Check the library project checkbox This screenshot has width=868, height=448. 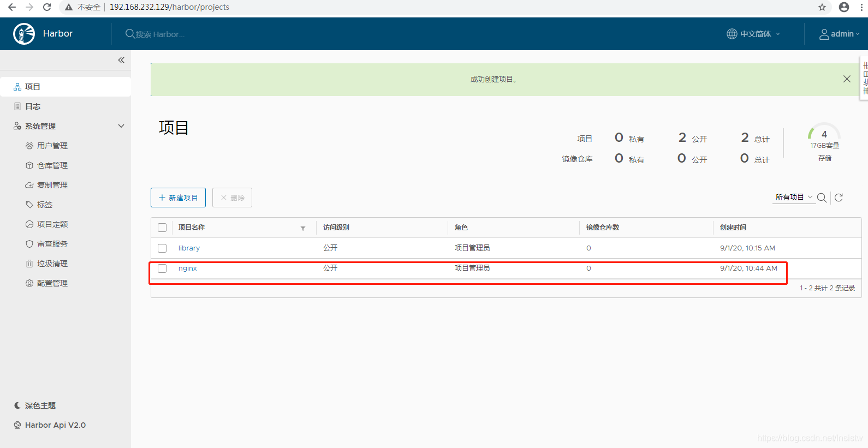coord(162,248)
